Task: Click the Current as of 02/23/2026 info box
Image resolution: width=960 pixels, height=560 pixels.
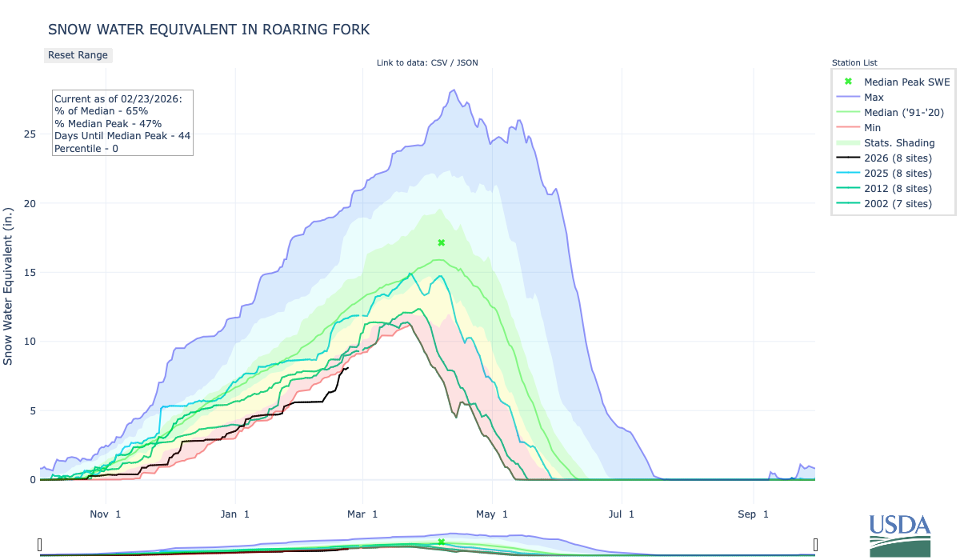Action: click(x=122, y=123)
